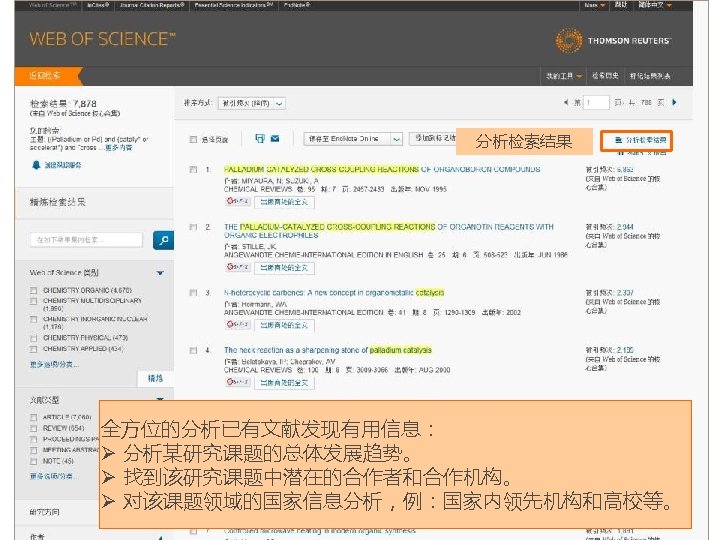
Task: Select the checkbox for result 1
Action: pyautogui.click(x=193, y=169)
